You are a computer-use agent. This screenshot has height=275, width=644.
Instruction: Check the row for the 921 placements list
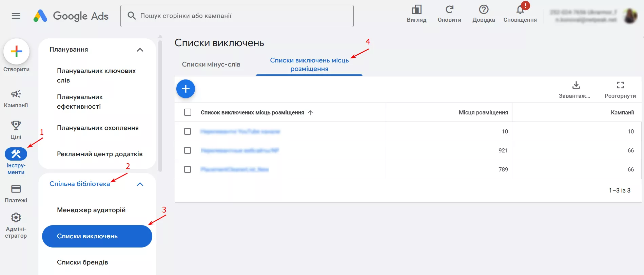[187, 150]
